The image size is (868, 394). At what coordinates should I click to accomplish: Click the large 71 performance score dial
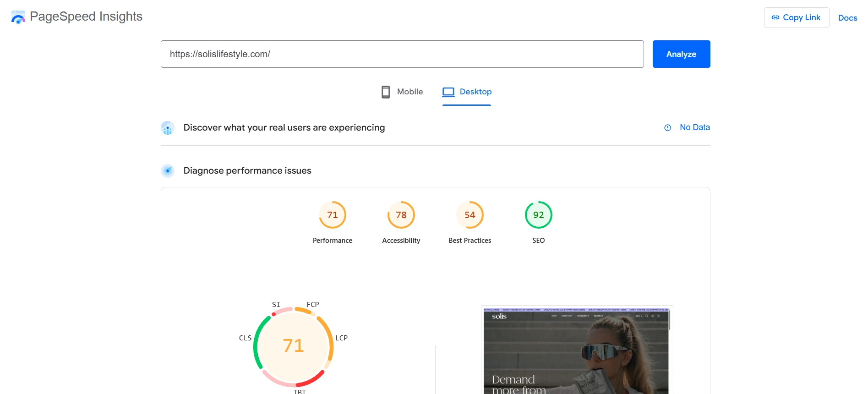click(294, 346)
